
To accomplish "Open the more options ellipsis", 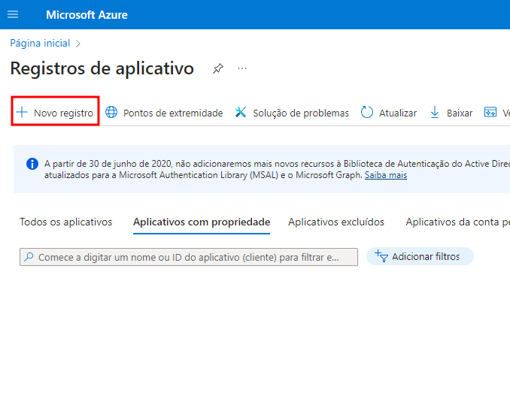I will click(x=242, y=68).
